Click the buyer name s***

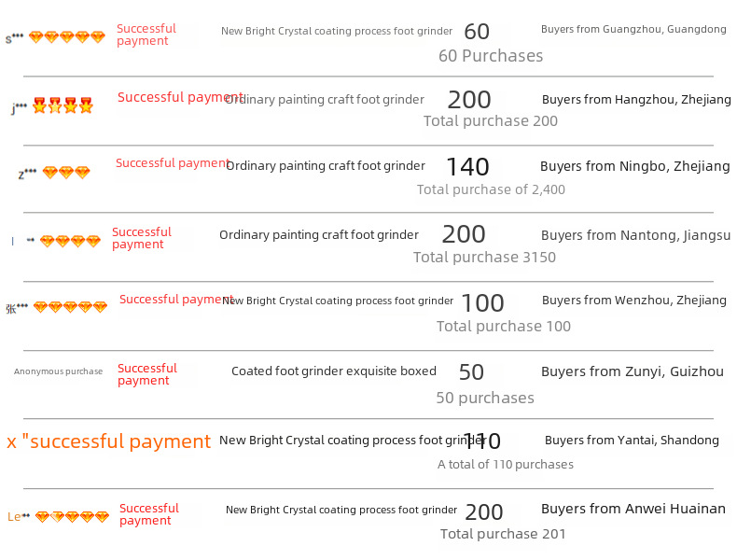[14, 38]
